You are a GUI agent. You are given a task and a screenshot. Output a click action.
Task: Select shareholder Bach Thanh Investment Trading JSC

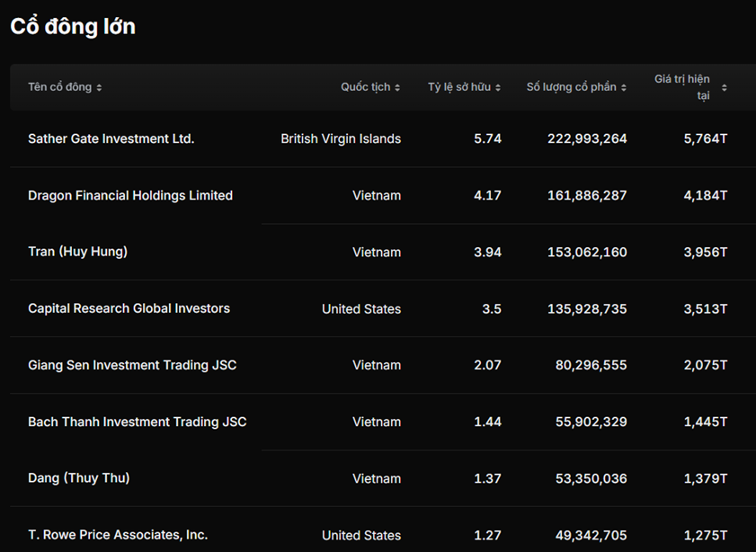137,422
